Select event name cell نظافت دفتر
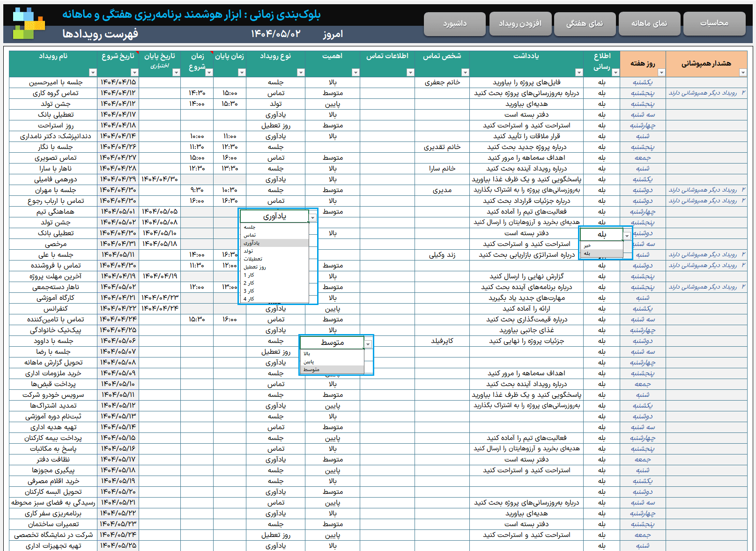This screenshot has height=551, width=756. (53, 460)
